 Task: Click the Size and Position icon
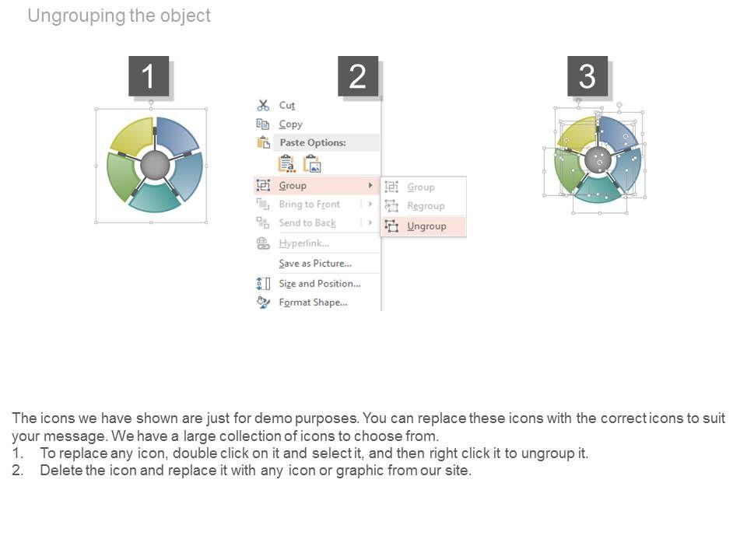(x=263, y=283)
